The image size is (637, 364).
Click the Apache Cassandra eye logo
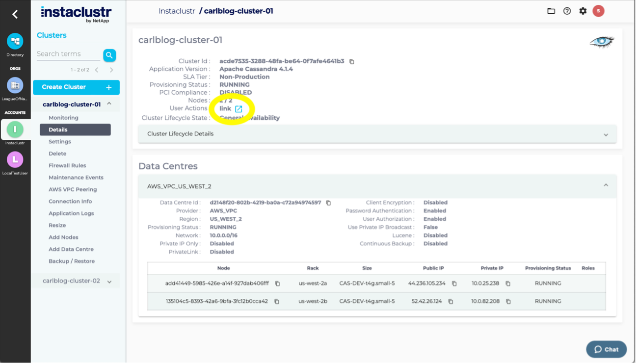click(x=602, y=42)
